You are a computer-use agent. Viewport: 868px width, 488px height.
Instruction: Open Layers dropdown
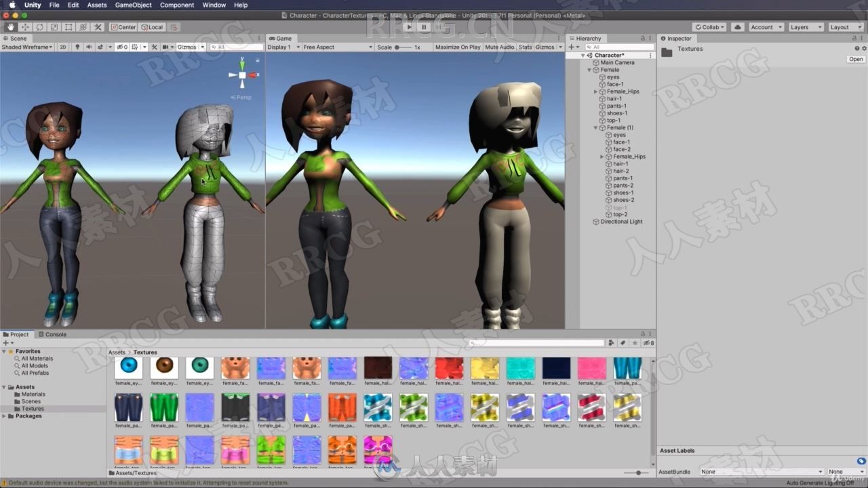(805, 27)
